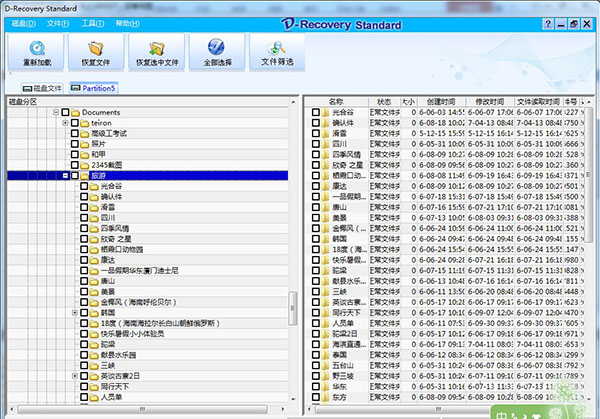Sort by the 名称 column header

pyautogui.click(x=336, y=102)
